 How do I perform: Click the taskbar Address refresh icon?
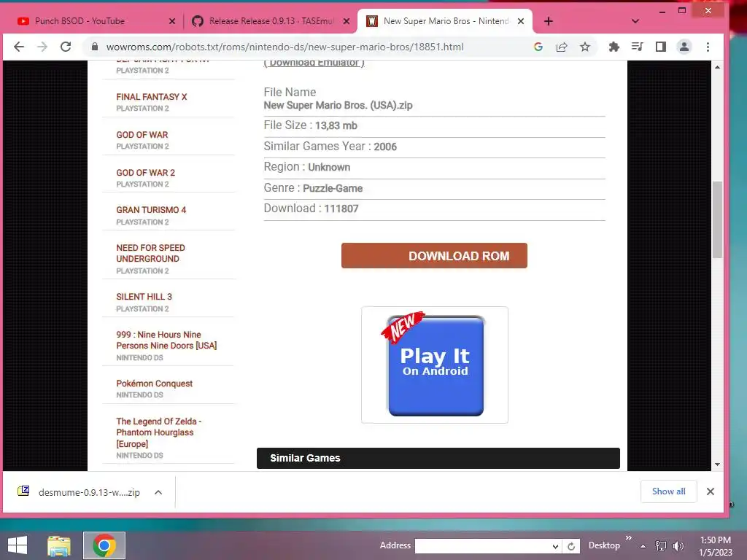pos(571,546)
